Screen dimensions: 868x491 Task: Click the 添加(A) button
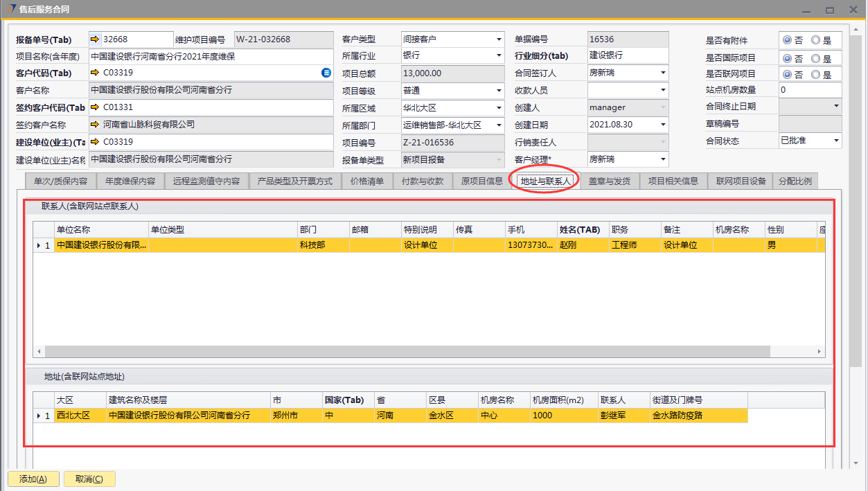(33, 479)
